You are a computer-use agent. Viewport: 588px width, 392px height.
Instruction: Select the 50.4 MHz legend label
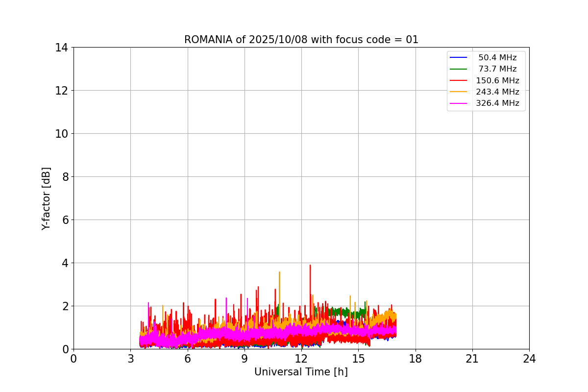point(497,58)
